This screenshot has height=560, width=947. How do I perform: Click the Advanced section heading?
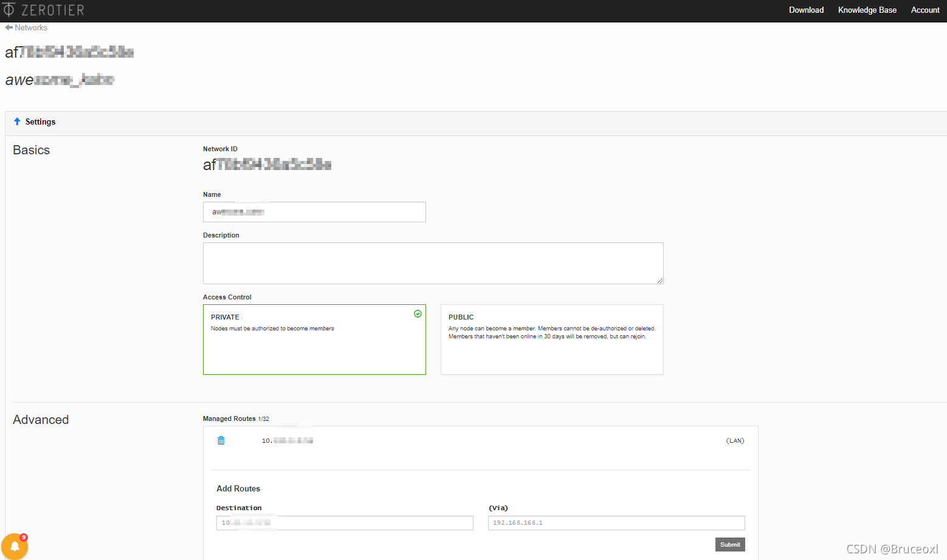click(x=41, y=420)
